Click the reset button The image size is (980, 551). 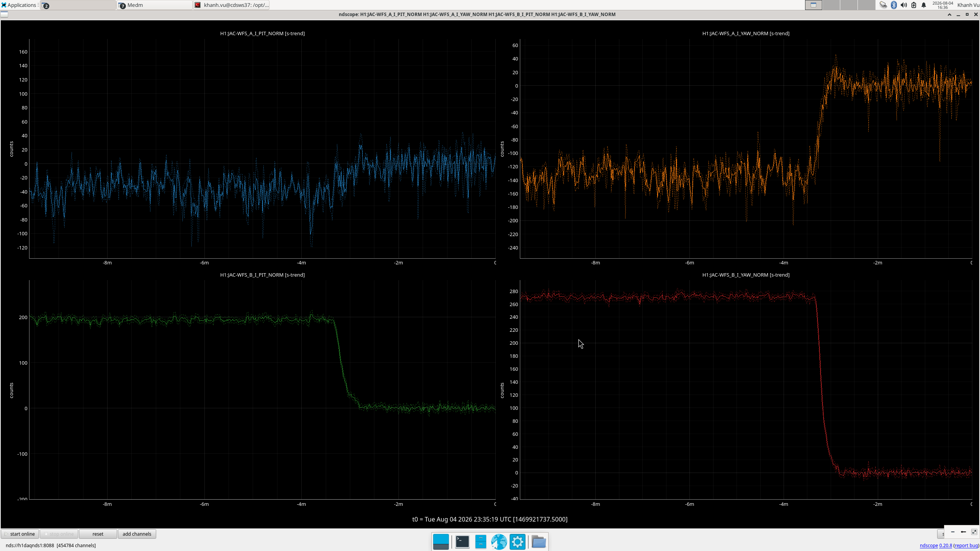[x=98, y=534]
